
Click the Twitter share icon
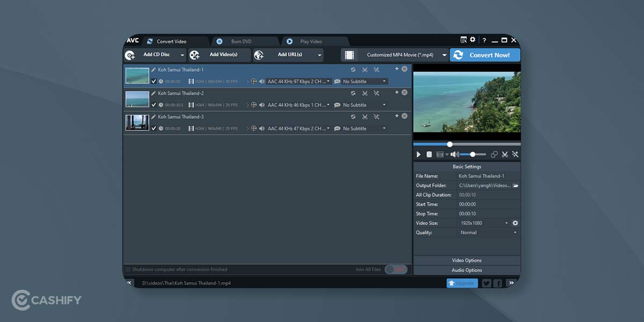tap(486, 283)
